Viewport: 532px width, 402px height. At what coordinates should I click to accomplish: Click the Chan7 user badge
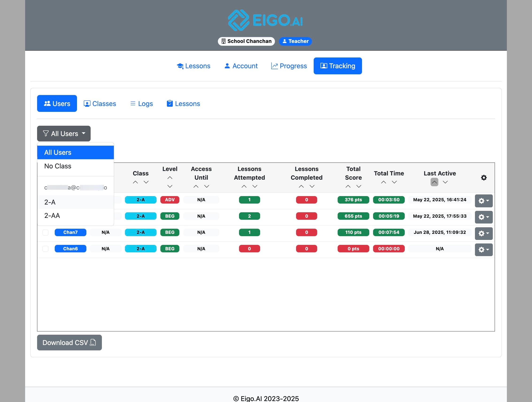point(70,232)
